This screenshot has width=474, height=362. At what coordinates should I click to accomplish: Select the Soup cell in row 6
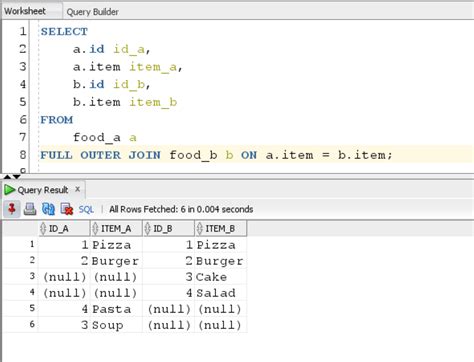[116, 325]
